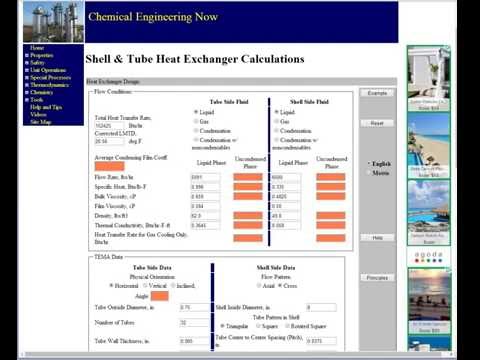Select Cross flow pattern
Image resolution: width=480 pixels, height=360 pixels.
280,286
